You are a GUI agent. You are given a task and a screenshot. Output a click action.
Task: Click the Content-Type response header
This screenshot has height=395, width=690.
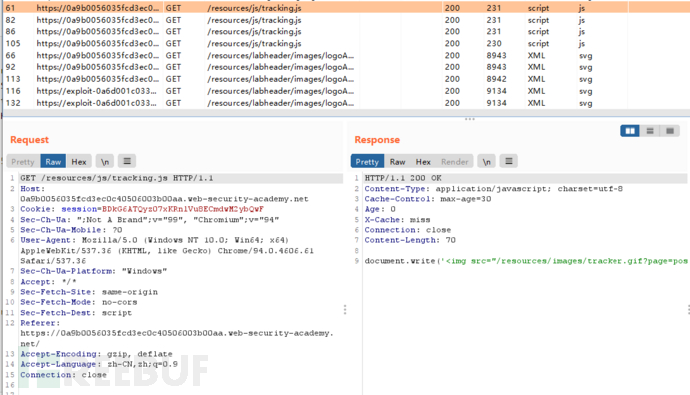tap(493, 189)
